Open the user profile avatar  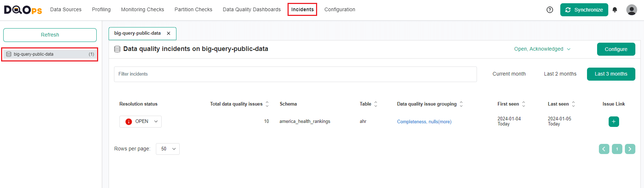pos(631,10)
